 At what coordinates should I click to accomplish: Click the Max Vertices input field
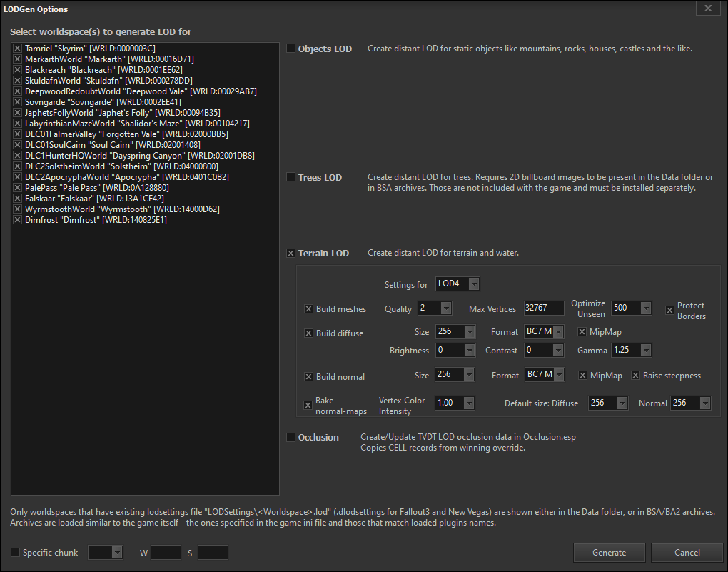544,308
